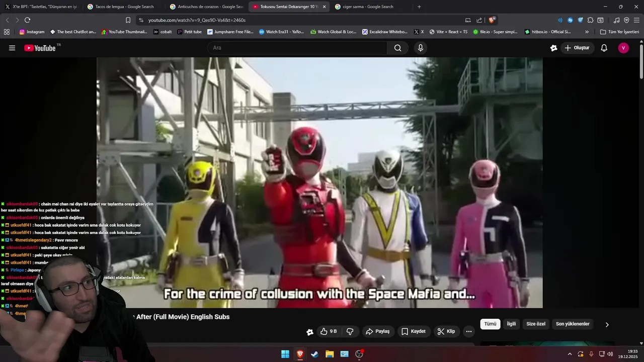The height and width of the screenshot is (362, 644).
Task: Open the music note playlist icon
Action: [x=616, y=20]
